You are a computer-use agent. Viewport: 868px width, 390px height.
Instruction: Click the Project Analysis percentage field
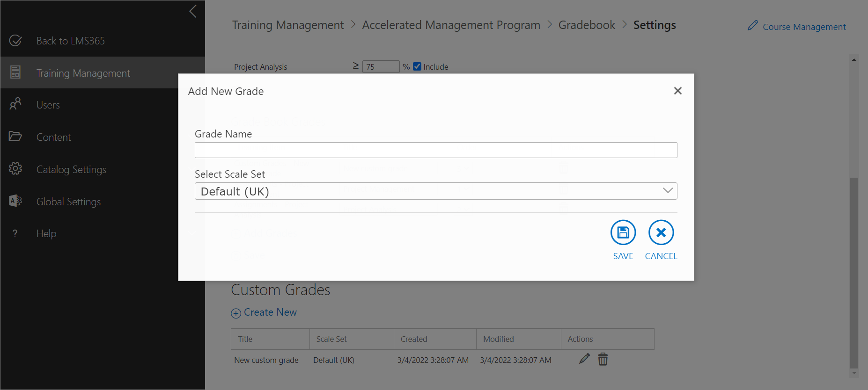[x=381, y=67]
